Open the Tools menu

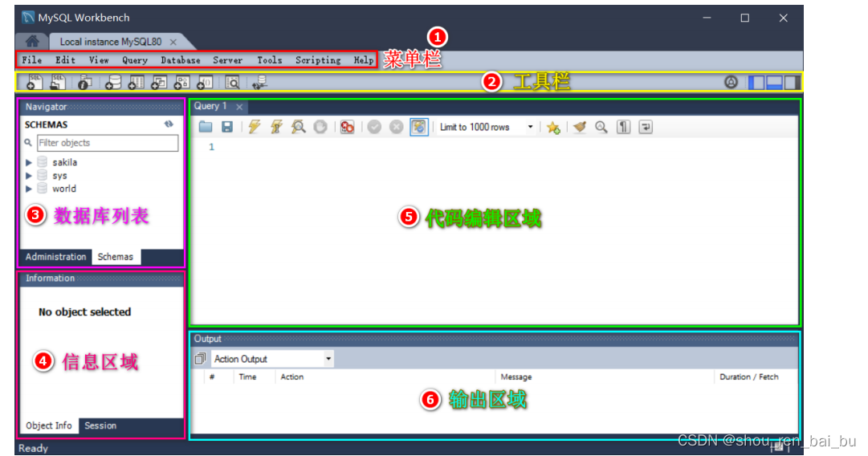tap(270, 59)
